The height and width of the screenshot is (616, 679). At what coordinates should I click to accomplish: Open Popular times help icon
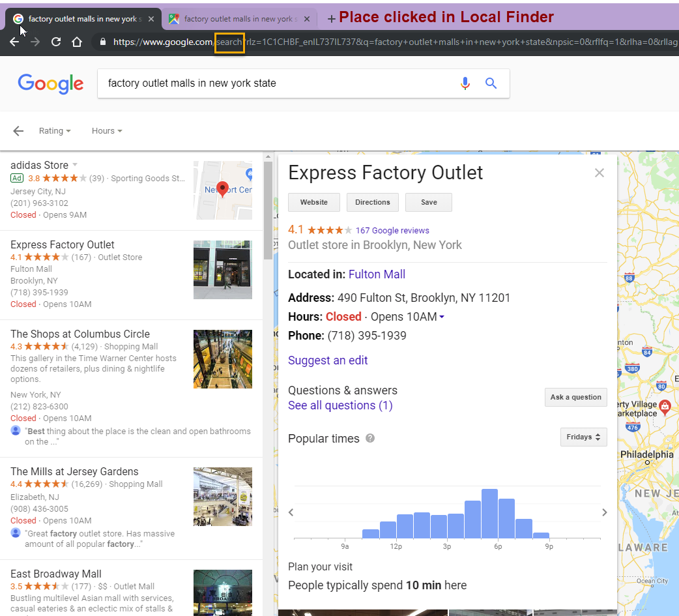tap(370, 439)
